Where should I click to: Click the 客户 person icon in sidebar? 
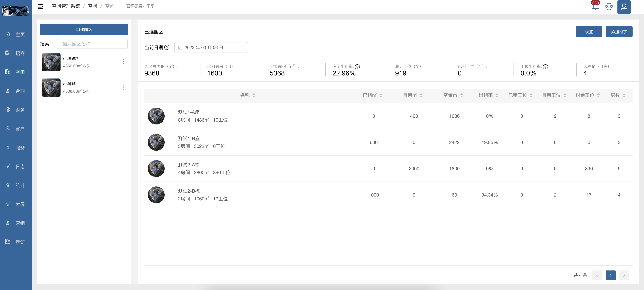(x=8, y=128)
